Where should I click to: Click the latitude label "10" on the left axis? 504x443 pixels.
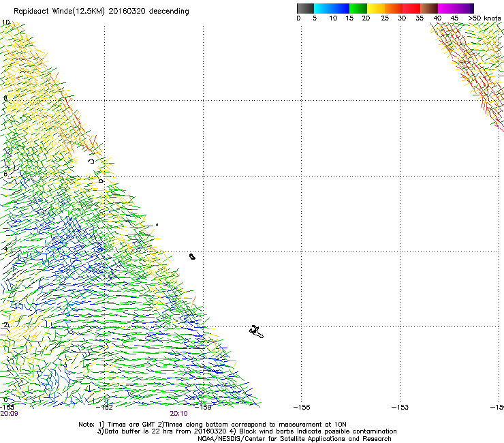[5, 22]
